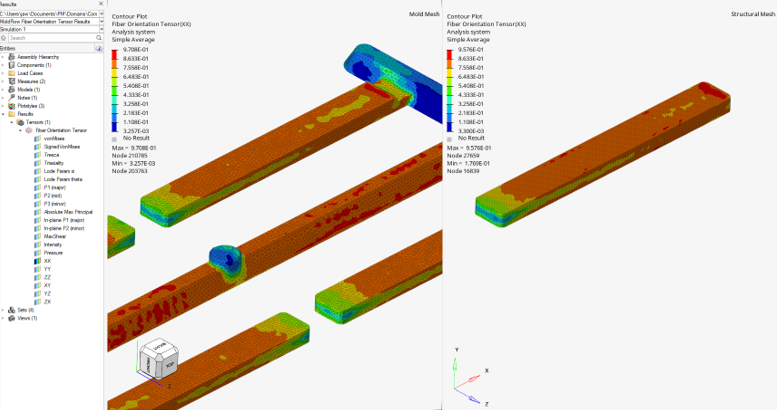777x410 pixels.
Task: Click the ZZ component contour icon
Action: point(37,277)
